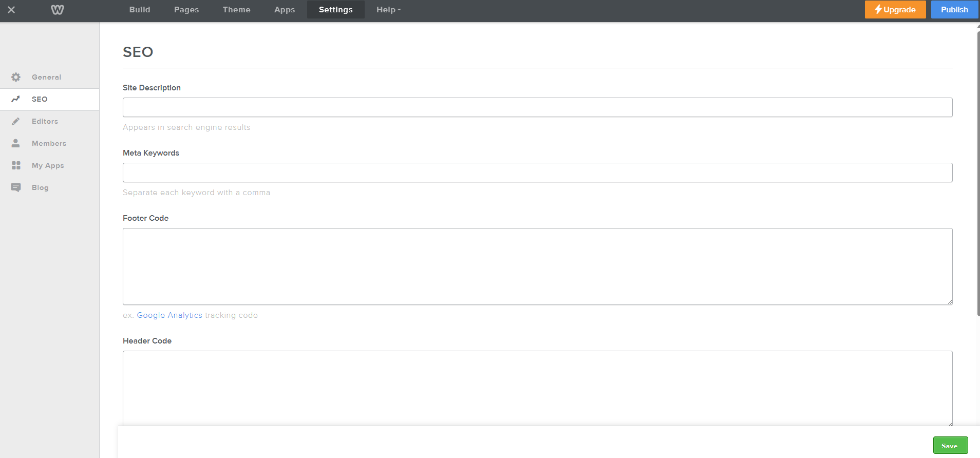Click the Weebly logo icon
980x458 pixels.
click(58, 10)
